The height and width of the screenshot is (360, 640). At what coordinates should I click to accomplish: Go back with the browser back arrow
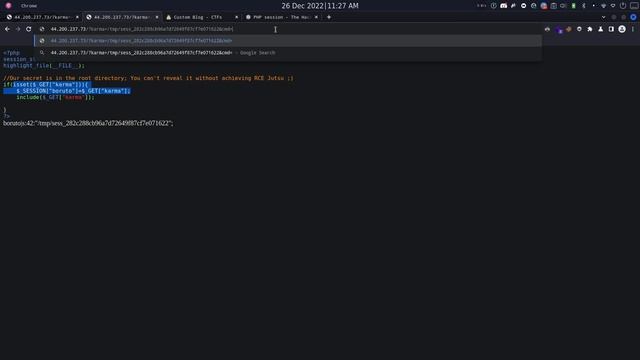pyautogui.click(x=7, y=29)
